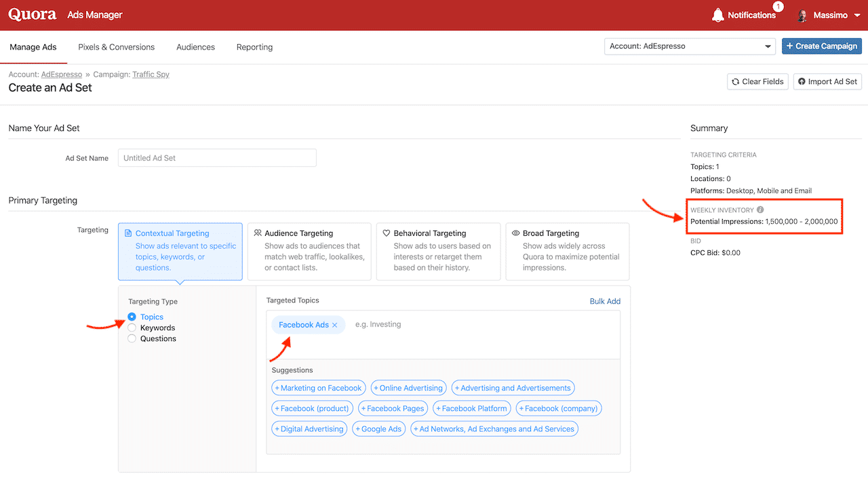Click the "CPC Bid: $0.00" summary text
Viewport: 868px width, 478px height.
click(x=715, y=253)
